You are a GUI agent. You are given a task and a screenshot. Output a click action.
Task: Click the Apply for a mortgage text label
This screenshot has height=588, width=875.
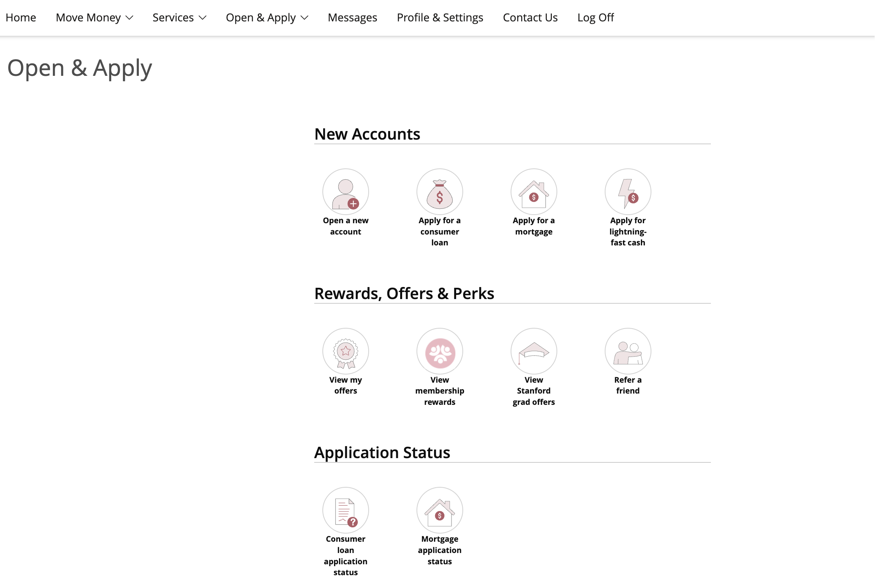[534, 226]
